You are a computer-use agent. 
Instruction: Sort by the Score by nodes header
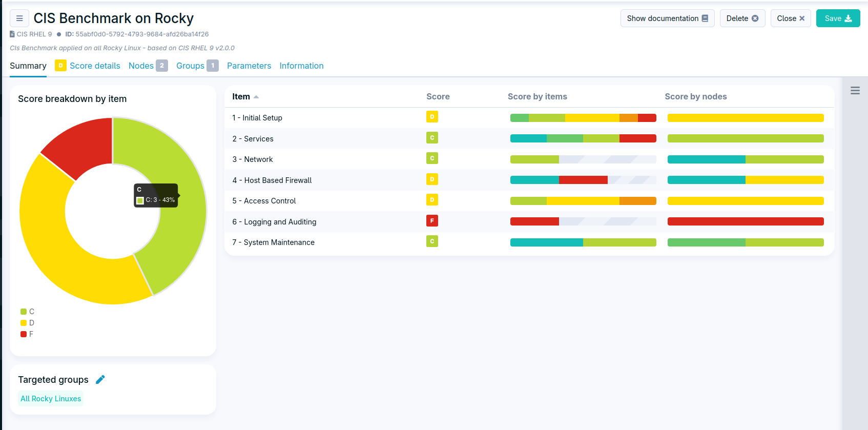click(695, 97)
